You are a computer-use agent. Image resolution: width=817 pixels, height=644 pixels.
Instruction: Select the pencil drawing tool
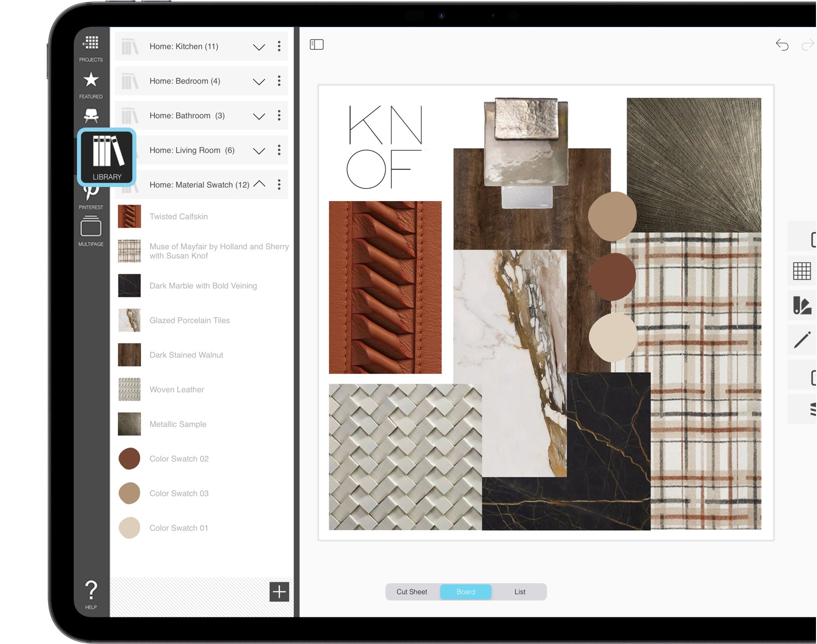(x=803, y=339)
